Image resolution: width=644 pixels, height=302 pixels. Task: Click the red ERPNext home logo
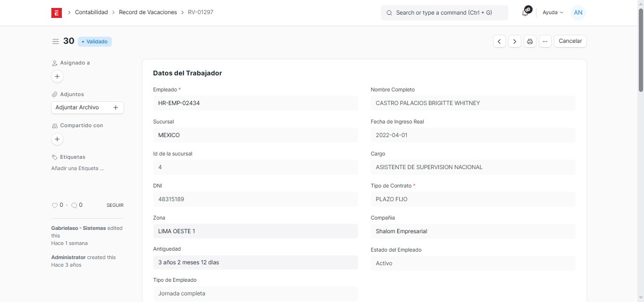click(57, 13)
